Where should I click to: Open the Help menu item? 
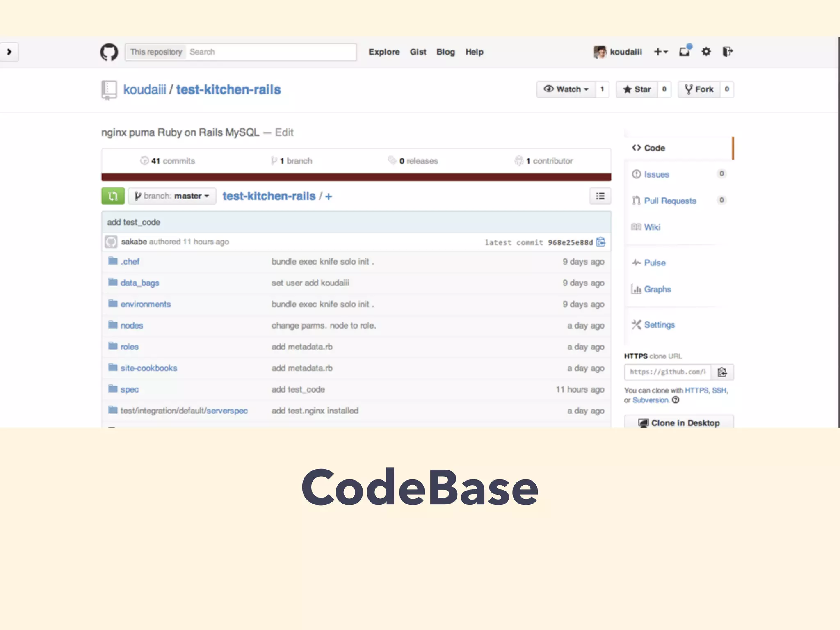474,52
